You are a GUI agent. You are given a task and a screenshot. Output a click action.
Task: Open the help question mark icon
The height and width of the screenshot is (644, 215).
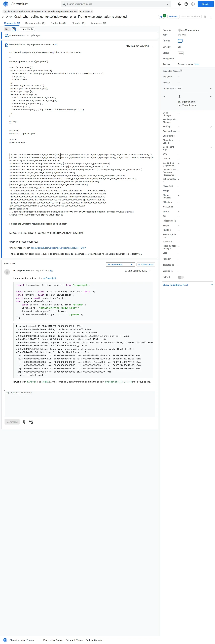(x=186, y=4)
